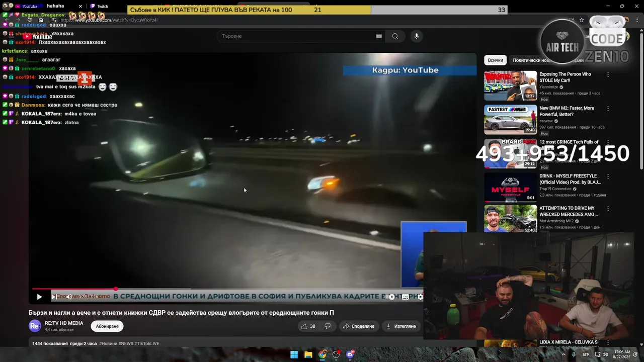Navigate back in the browser

tap(7, 20)
